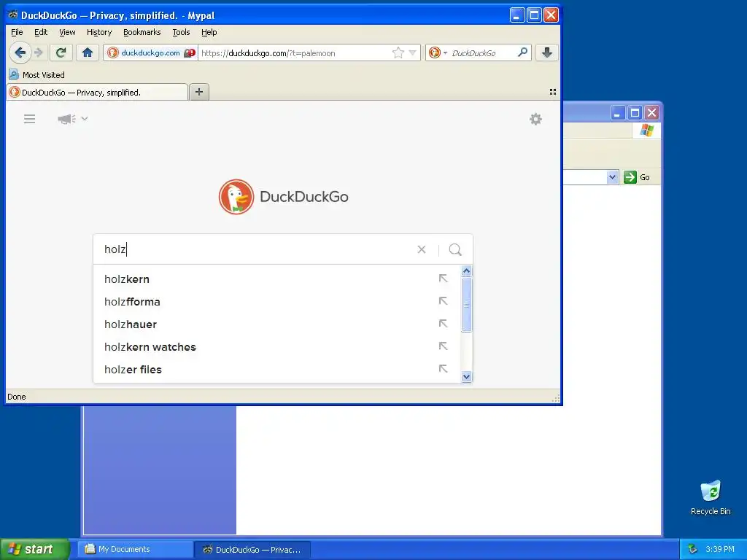Select the holzkern watches suggestion
This screenshot has width=747, height=560.
coord(276,346)
